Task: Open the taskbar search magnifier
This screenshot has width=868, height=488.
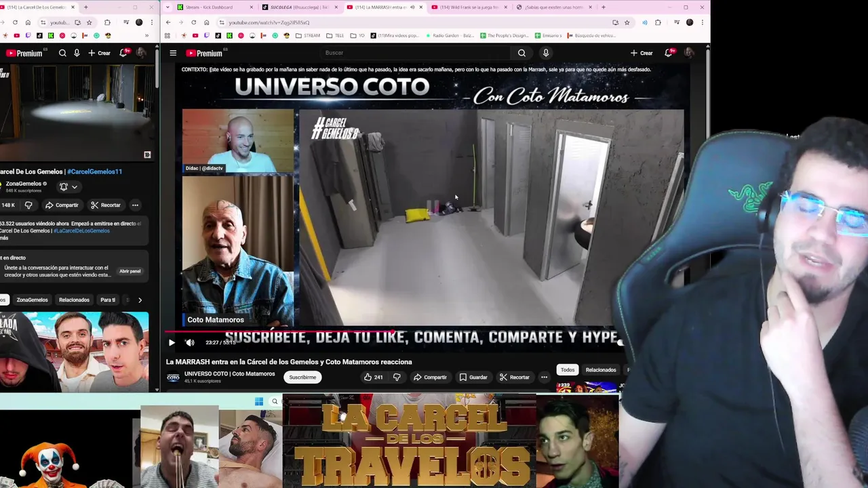Action: coord(275,402)
